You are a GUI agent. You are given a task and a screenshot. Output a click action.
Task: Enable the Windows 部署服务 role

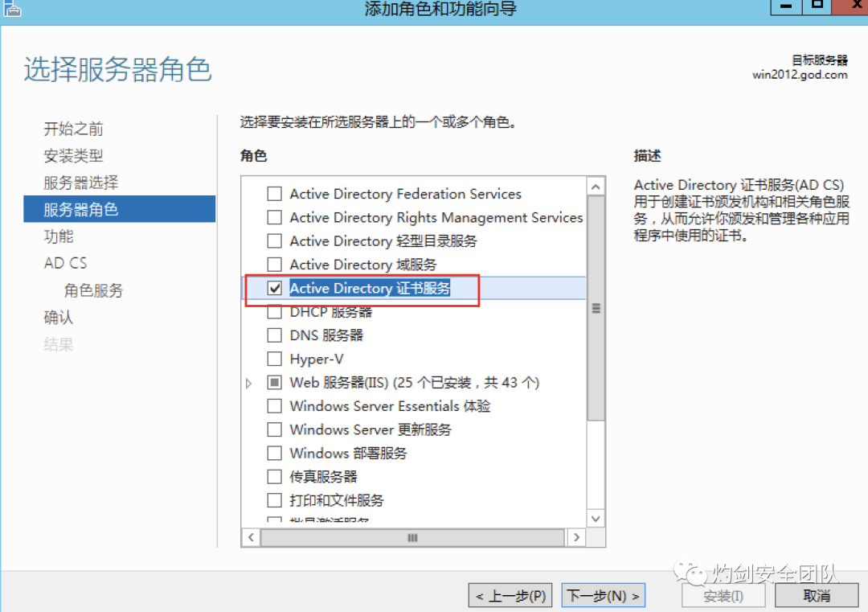point(274,453)
